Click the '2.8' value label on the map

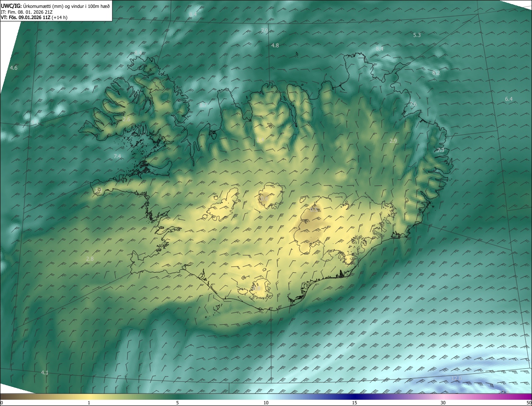click(x=90, y=259)
